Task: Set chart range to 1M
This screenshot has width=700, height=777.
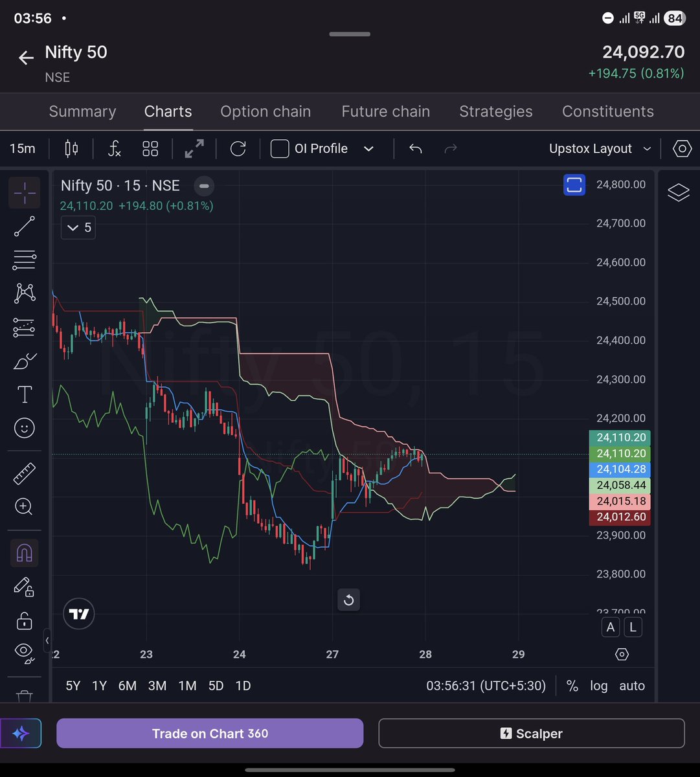Action: pyautogui.click(x=187, y=686)
